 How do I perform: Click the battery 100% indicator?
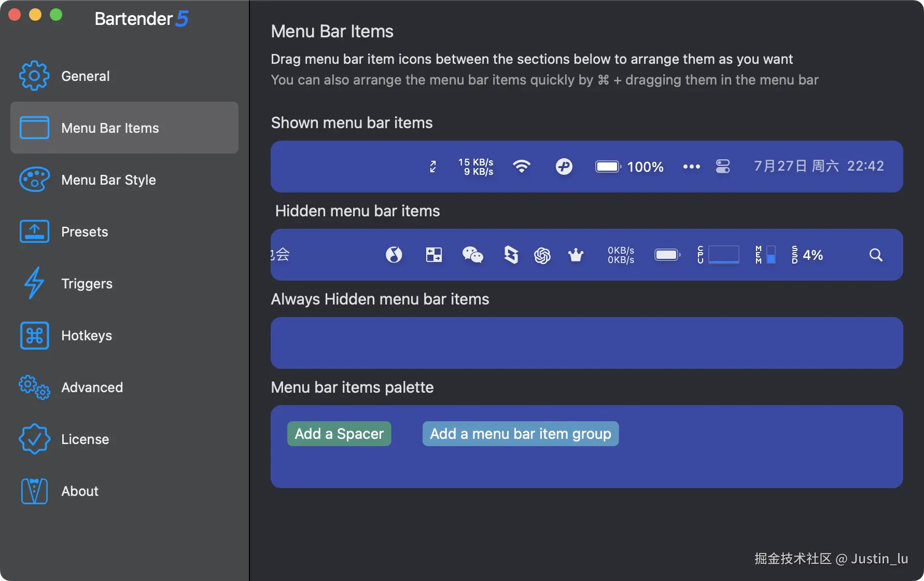tap(629, 167)
